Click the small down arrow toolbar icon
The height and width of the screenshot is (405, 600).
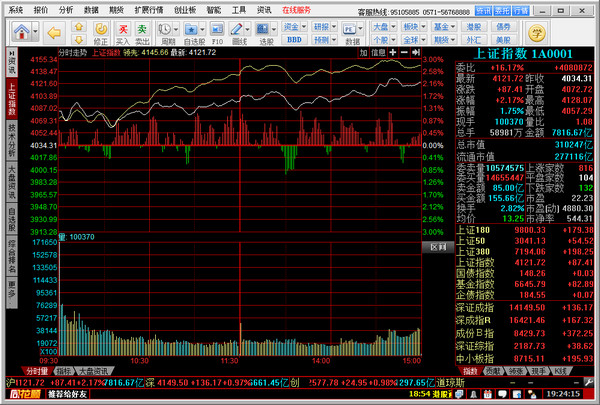click(x=79, y=39)
